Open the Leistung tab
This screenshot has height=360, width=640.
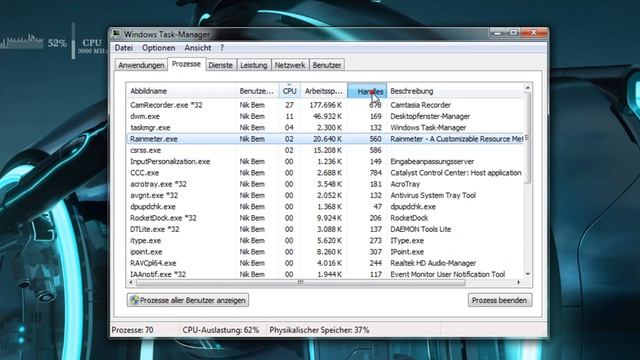253,65
